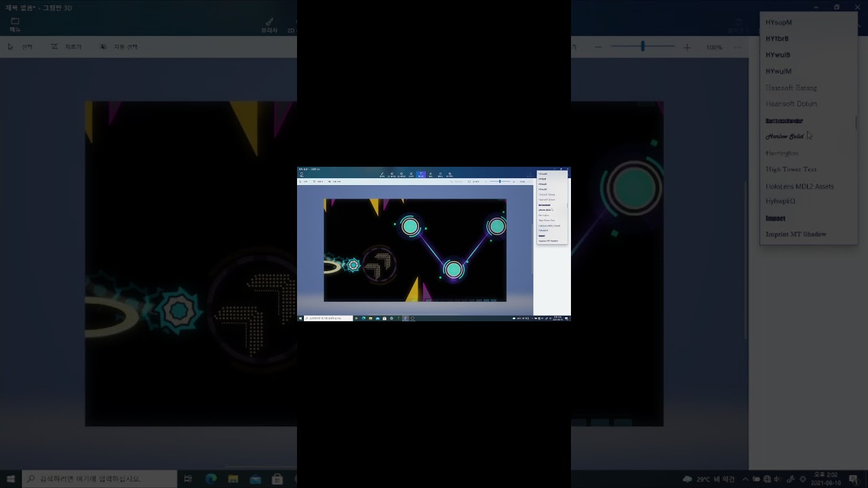Viewport: 868px width, 488px height.
Task: Open Task View on the taskbar
Action: 356,319
